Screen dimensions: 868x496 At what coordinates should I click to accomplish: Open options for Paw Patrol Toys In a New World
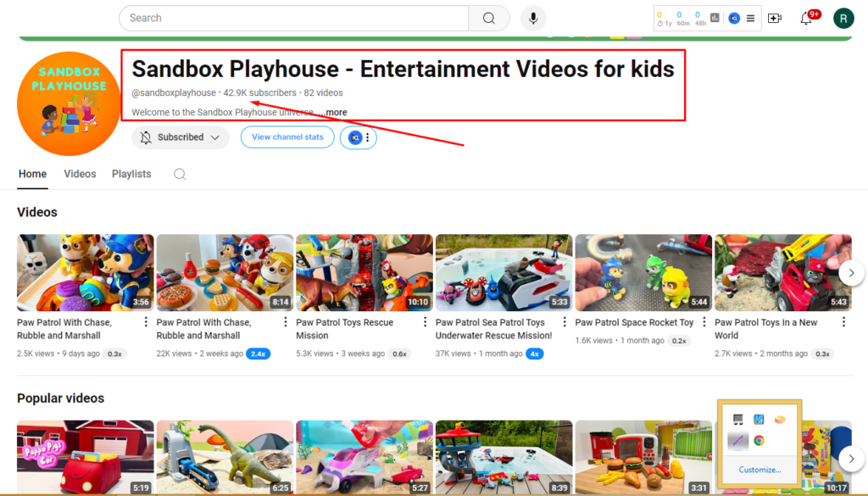(843, 322)
